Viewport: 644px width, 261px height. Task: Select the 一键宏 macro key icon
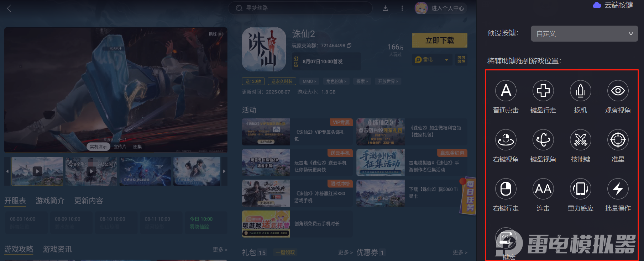tap(506, 238)
